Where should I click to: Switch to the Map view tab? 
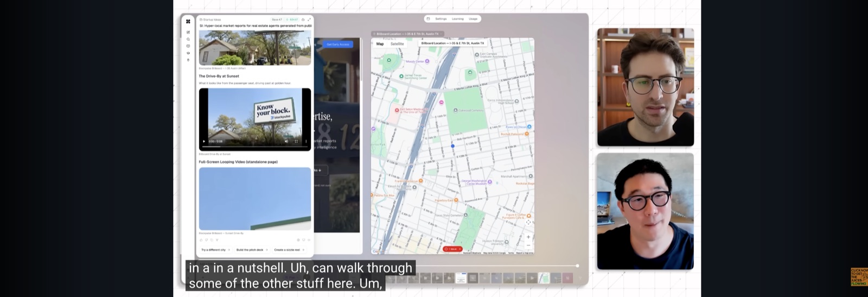(x=380, y=44)
